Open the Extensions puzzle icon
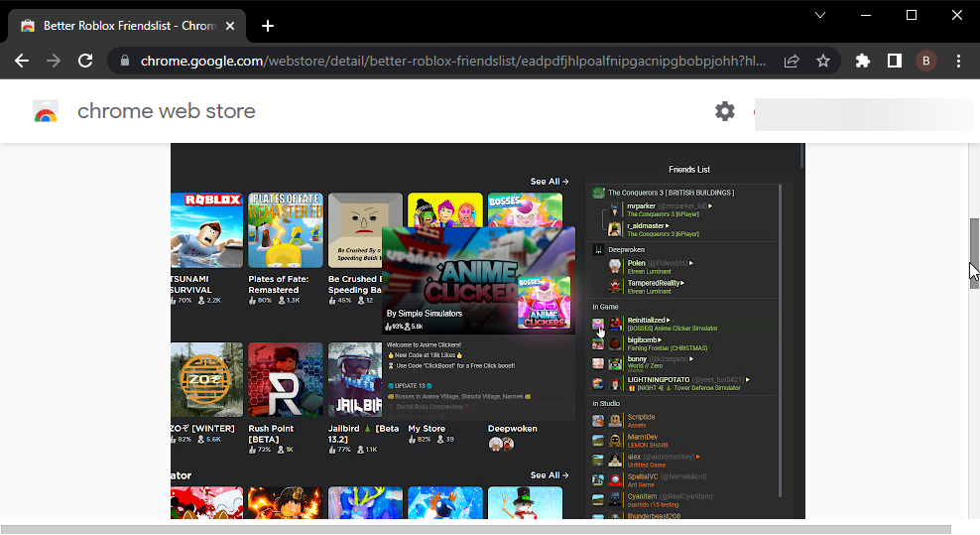980x535 pixels. (863, 61)
